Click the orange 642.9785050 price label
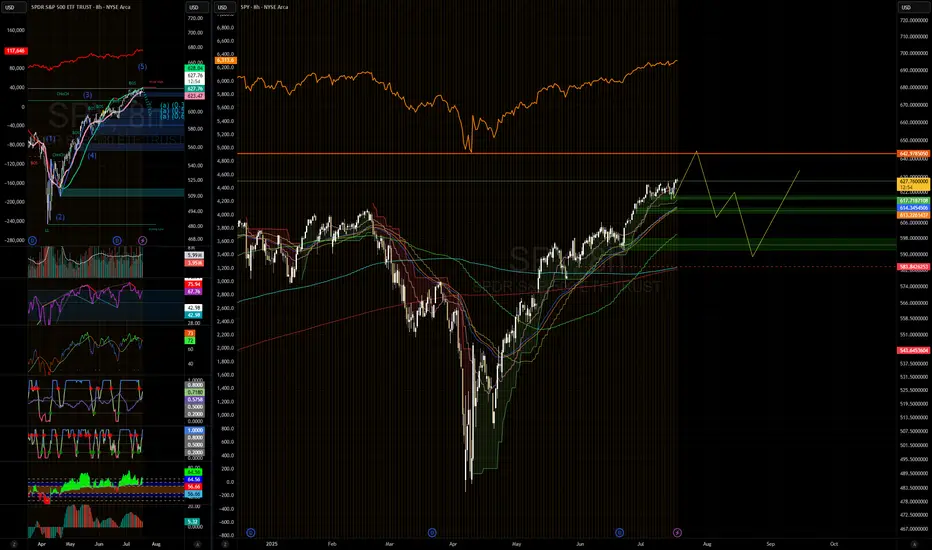 914,153
